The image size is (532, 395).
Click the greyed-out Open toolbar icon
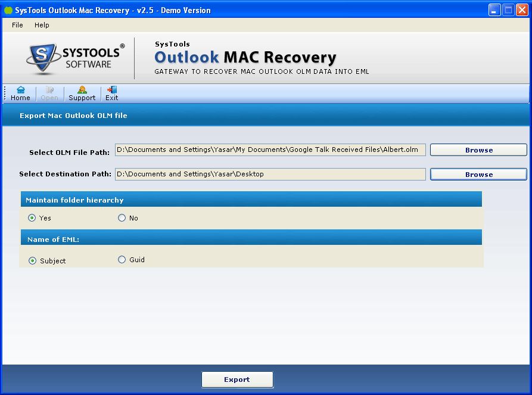click(49, 94)
